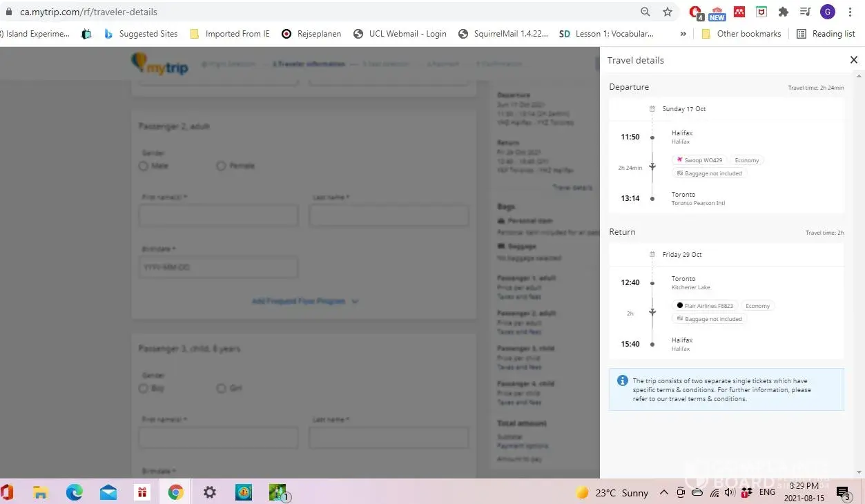Open the Other bookmarks folder
The width and height of the screenshot is (865, 504).
click(741, 33)
